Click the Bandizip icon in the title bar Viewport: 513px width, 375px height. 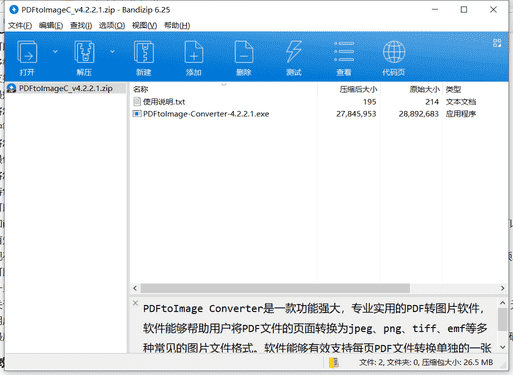tap(14, 10)
